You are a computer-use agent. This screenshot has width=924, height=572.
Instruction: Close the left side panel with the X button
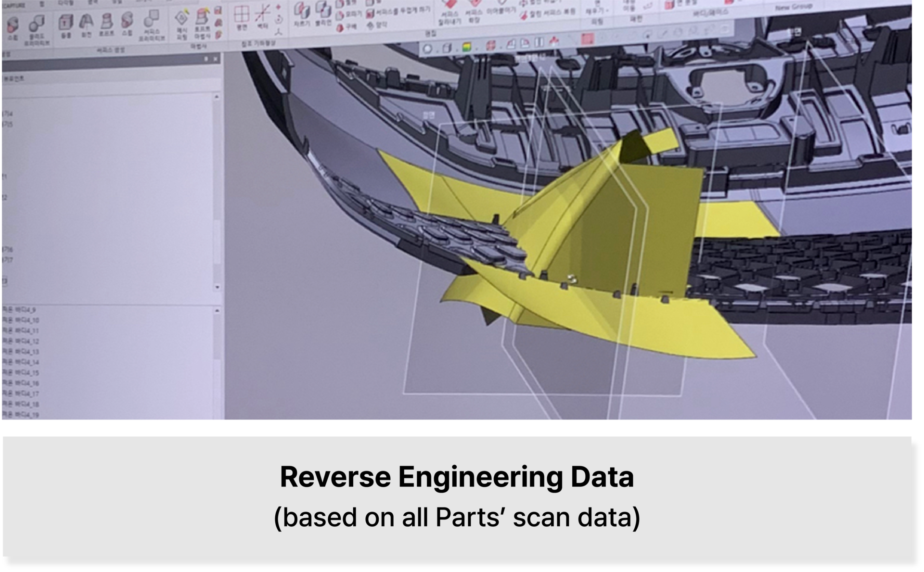point(216,59)
